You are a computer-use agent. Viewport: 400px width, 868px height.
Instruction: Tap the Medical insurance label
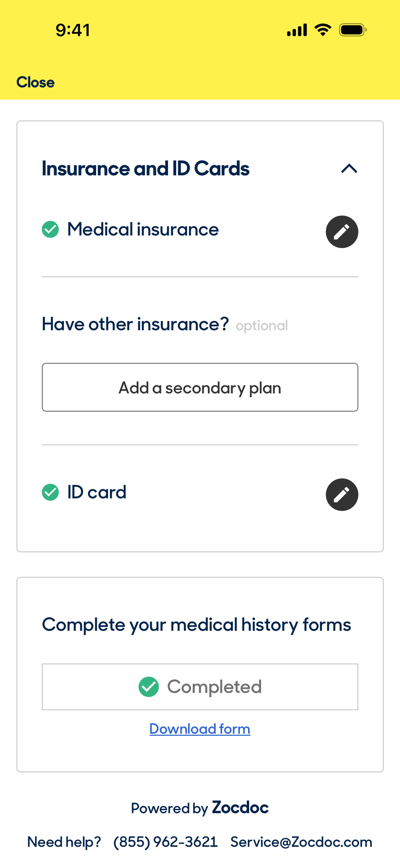coord(143,229)
